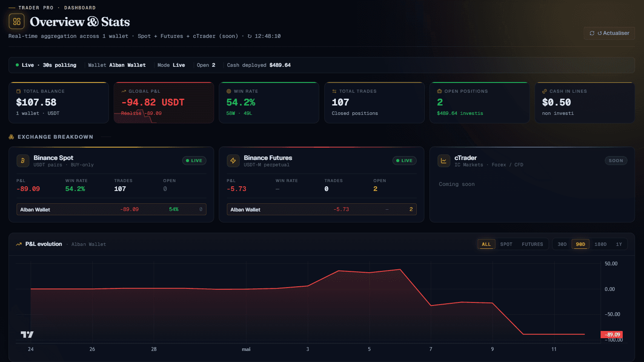Screen dimensions: 644x362
Task: Click the LIVE badge on Binance Spot
Action: pos(194,161)
